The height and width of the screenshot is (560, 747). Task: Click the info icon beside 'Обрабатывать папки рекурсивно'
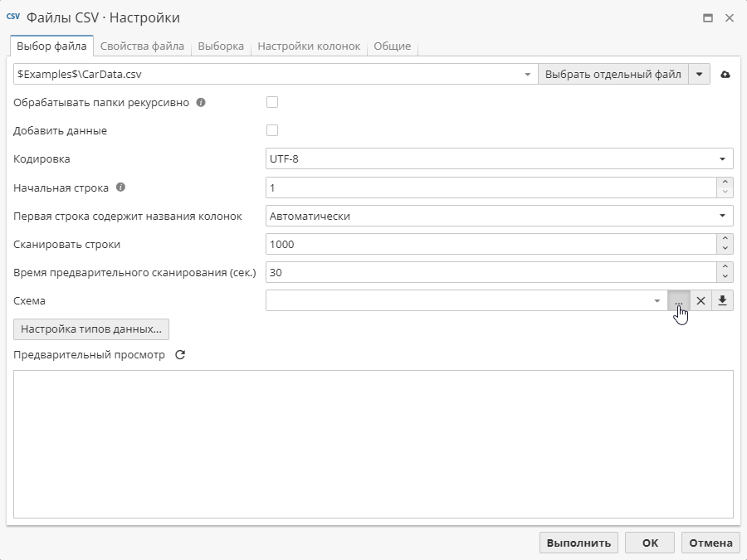[x=201, y=102]
